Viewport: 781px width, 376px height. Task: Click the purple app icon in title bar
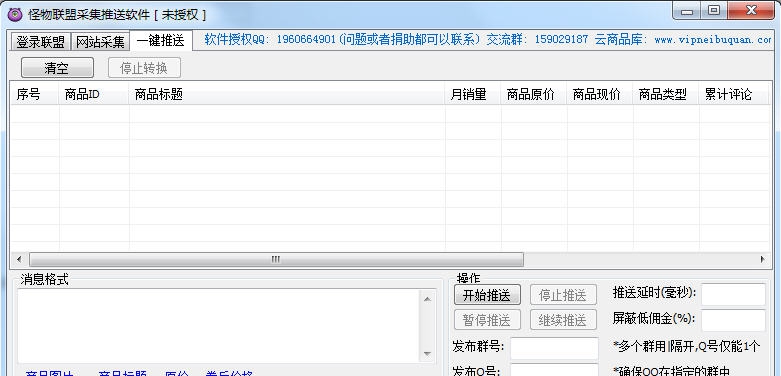coord(15,14)
